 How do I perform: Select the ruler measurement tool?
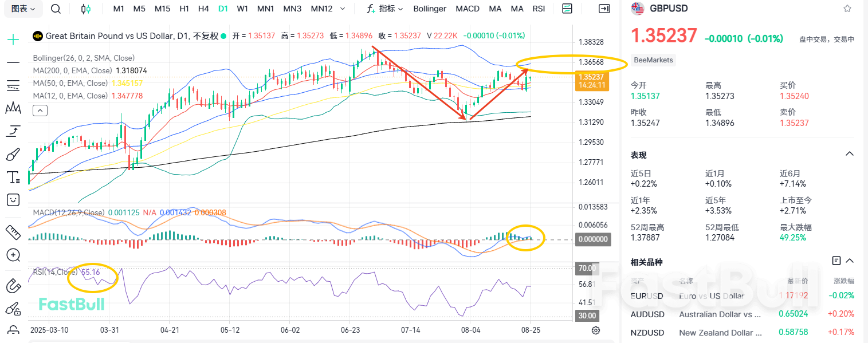(x=13, y=232)
